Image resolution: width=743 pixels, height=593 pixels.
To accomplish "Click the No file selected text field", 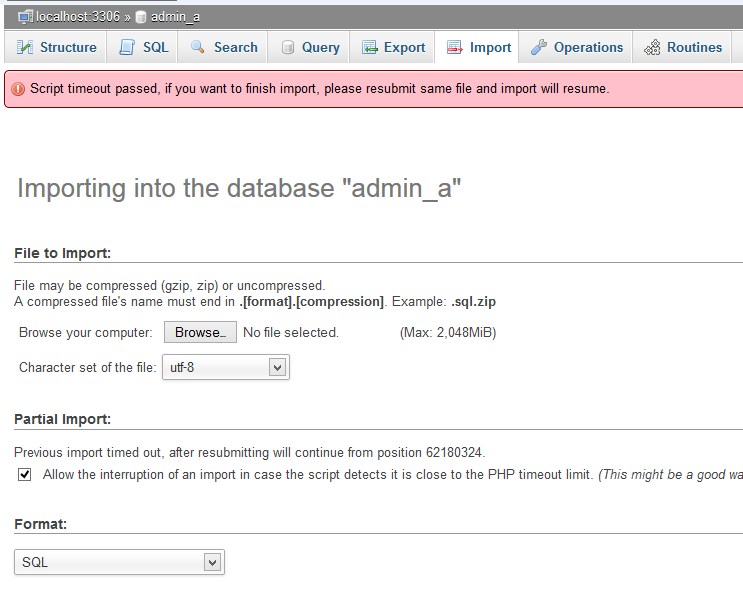I will coord(291,332).
